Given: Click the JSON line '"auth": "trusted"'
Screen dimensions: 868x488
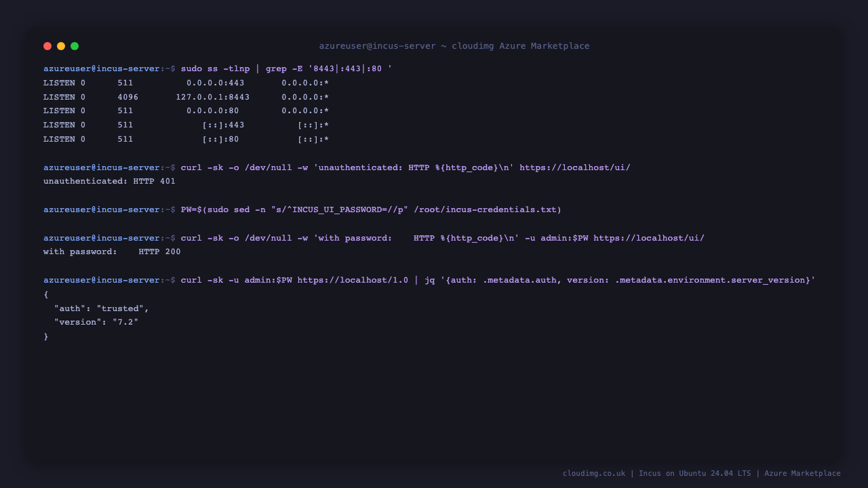Looking at the screenshot, I should point(102,309).
